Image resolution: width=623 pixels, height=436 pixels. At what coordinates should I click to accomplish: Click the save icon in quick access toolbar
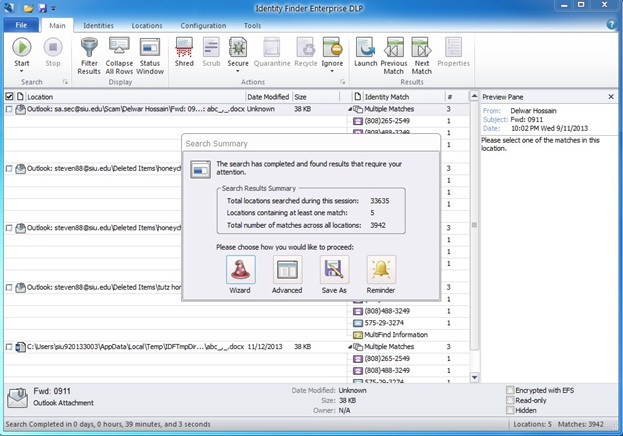point(42,8)
